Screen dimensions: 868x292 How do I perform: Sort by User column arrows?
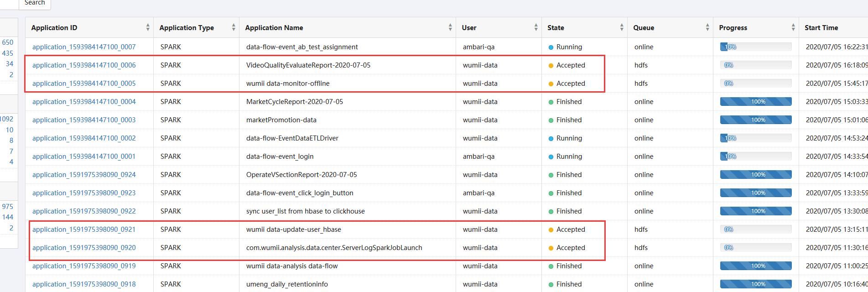pyautogui.click(x=536, y=28)
